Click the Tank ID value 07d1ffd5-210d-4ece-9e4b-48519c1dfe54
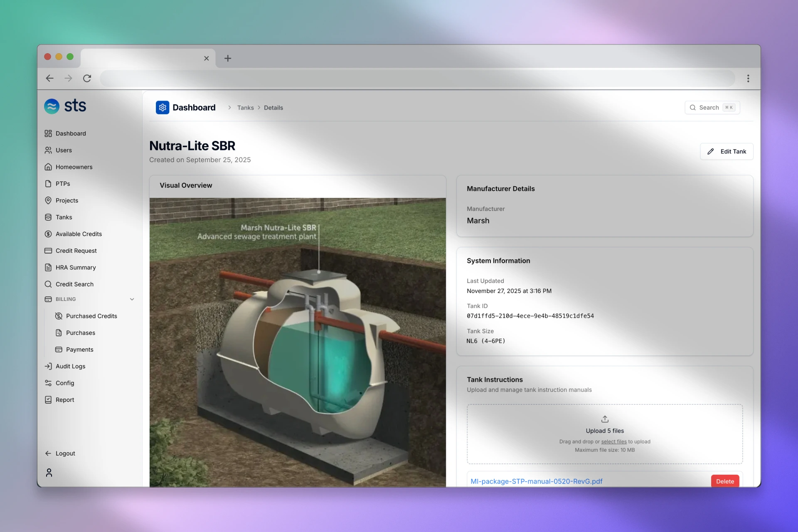Screen dimensions: 798x532 tap(530, 316)
